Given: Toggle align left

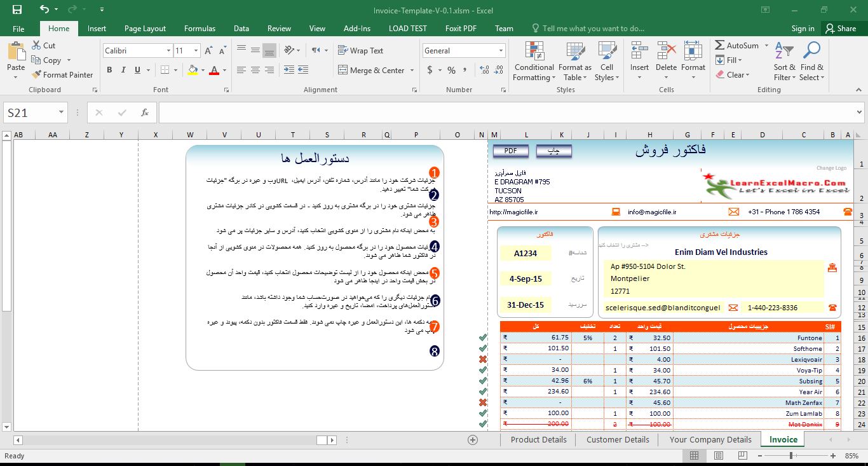Looking at the screenshot, I should point(241,70).
